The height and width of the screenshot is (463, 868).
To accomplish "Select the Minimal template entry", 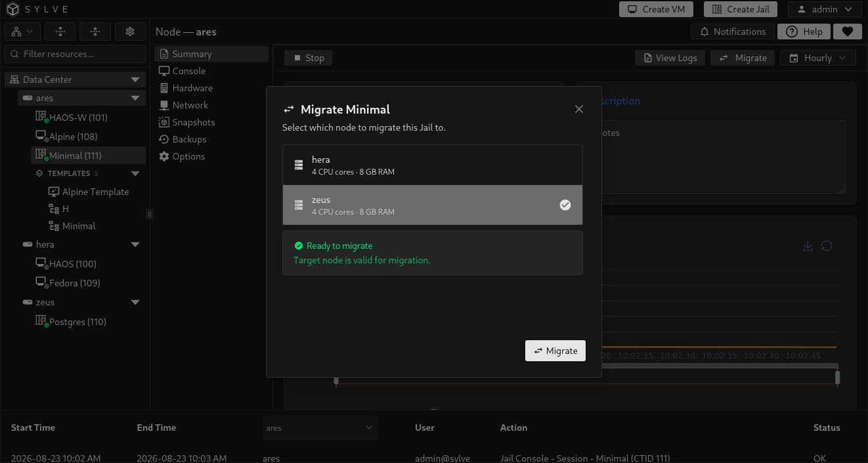I will point(72,226).
